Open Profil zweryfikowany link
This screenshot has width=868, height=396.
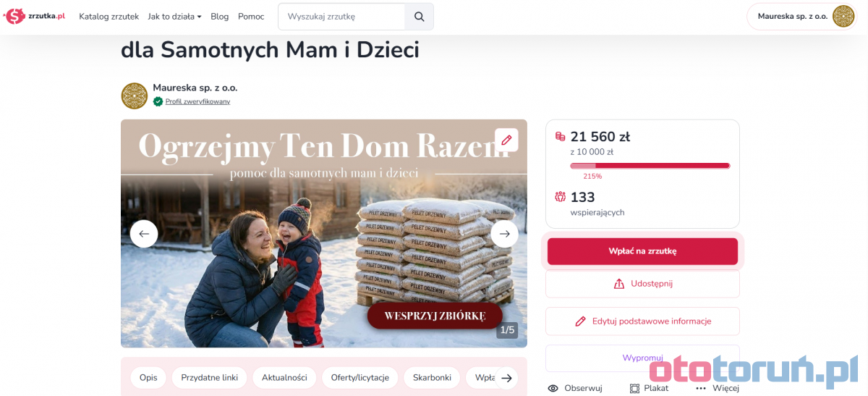(x=197, y=101)
